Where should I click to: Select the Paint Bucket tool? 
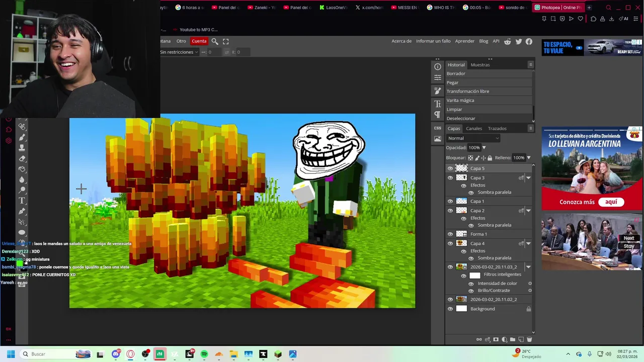coord(22,169)
